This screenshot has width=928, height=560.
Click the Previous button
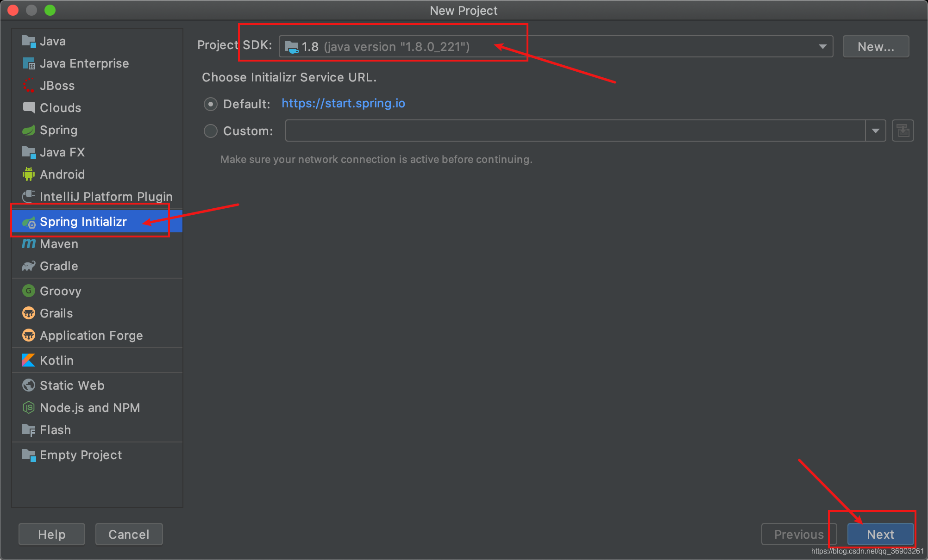click(799, 535)
